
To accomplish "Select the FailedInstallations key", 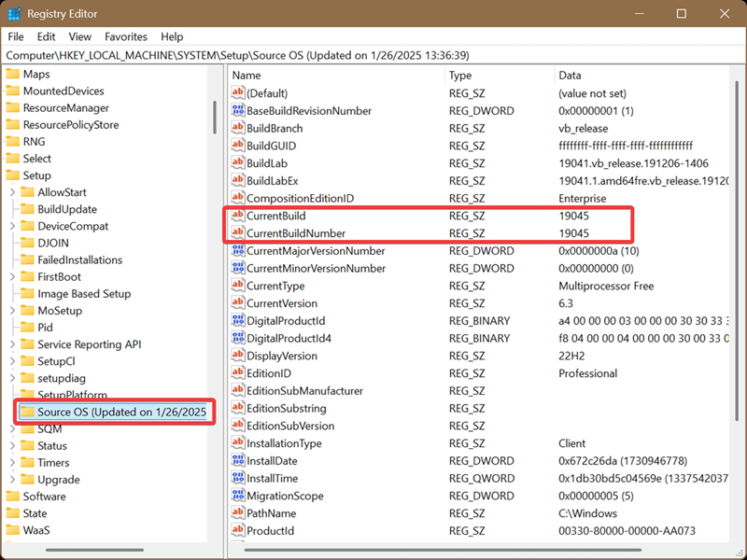I will [x=80, y=260].
